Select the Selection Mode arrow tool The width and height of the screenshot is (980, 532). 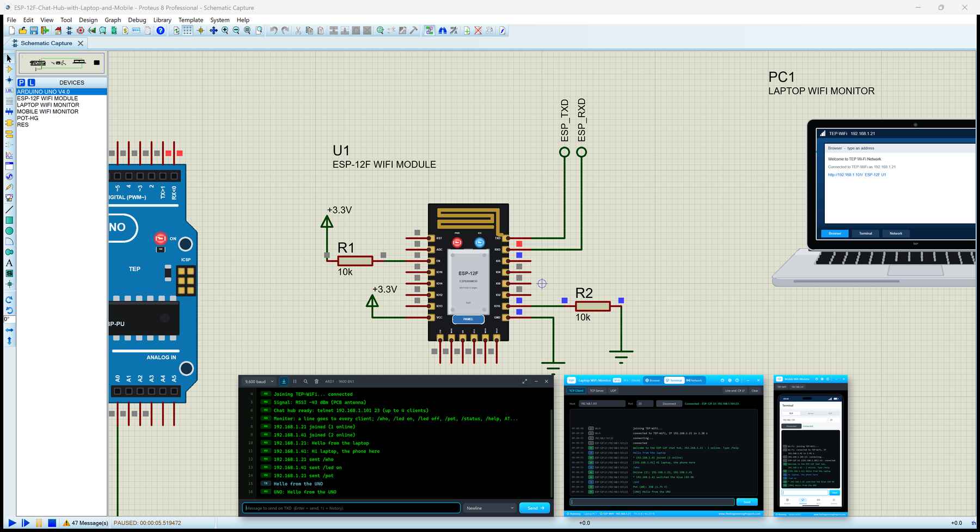(x=9, y=58)
